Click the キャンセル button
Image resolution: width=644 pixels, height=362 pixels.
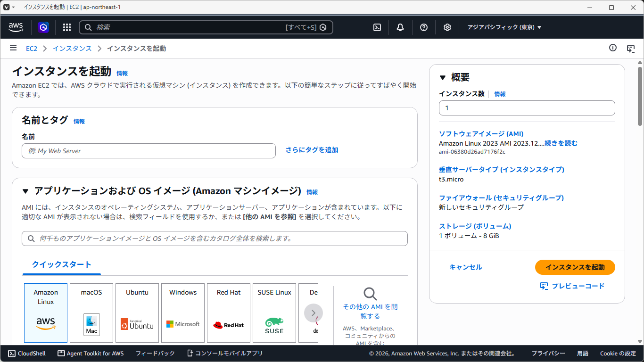[x=466, y=267]
